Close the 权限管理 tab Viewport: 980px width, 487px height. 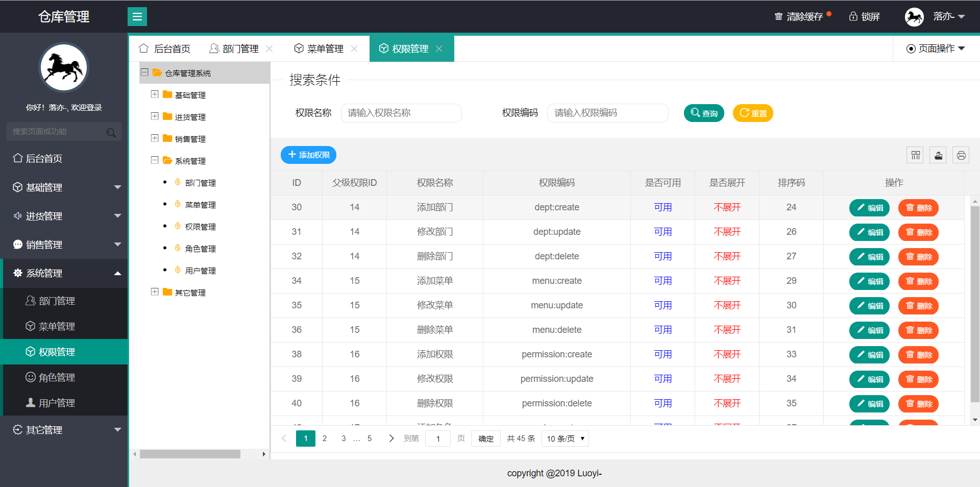coord(439,48)
